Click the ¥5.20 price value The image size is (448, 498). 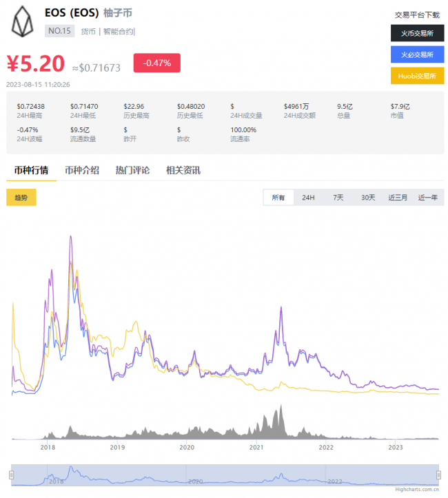point(36,63)
